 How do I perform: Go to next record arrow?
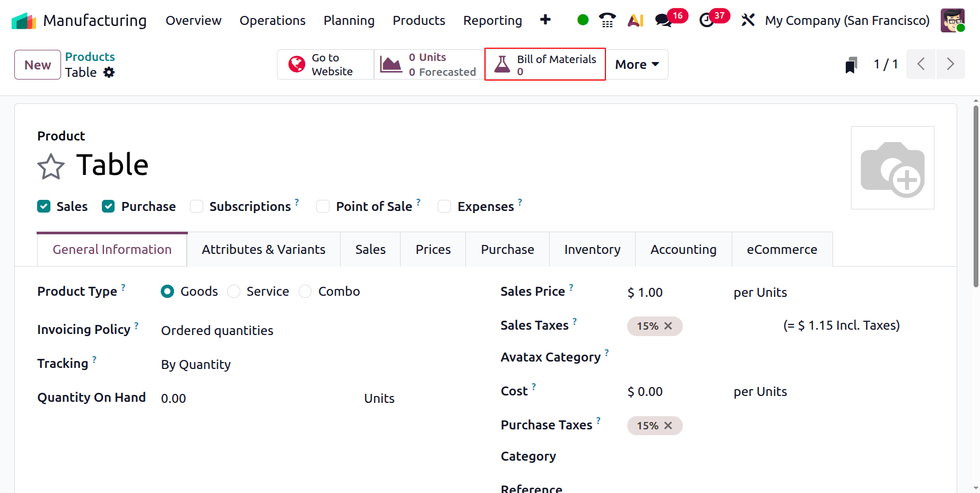(950, 64)
